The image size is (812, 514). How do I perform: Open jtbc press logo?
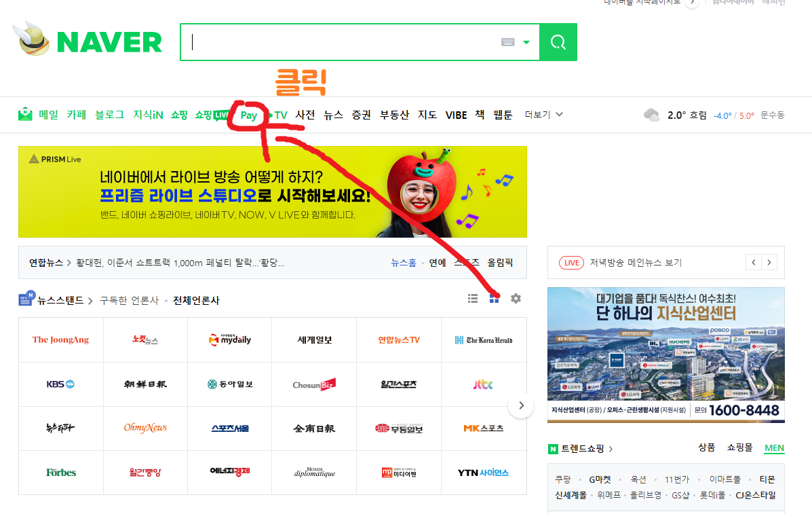pos(484,384)
